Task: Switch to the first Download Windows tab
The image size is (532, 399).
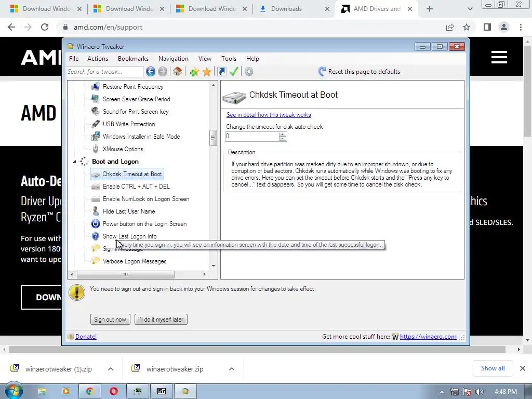Action: (46, 9)
